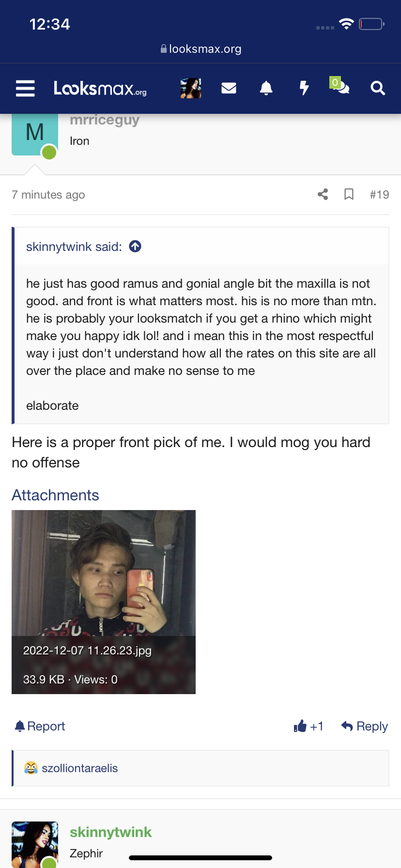Reply to mrriceguy's post
Image resolution: width=401 pixels, height=868 pixels.
click(x=365, y=726)
